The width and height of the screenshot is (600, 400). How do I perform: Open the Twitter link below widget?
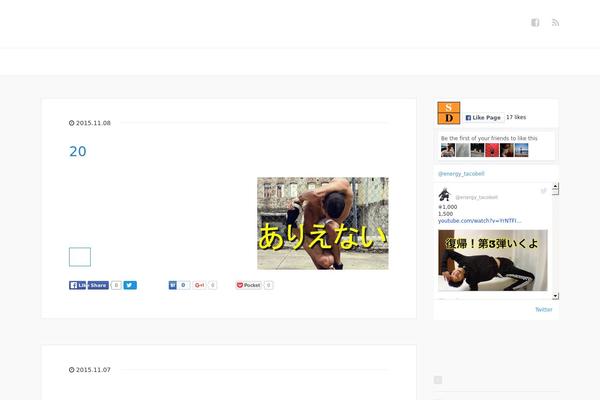pos(544,309)
